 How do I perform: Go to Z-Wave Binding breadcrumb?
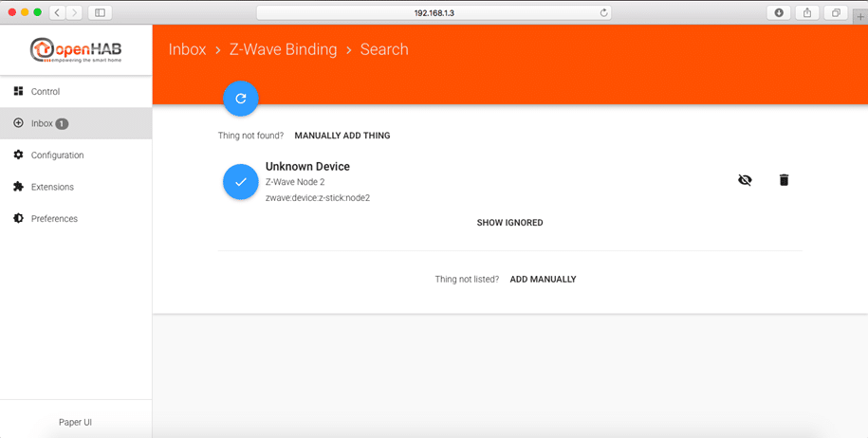tap(283, 49)
